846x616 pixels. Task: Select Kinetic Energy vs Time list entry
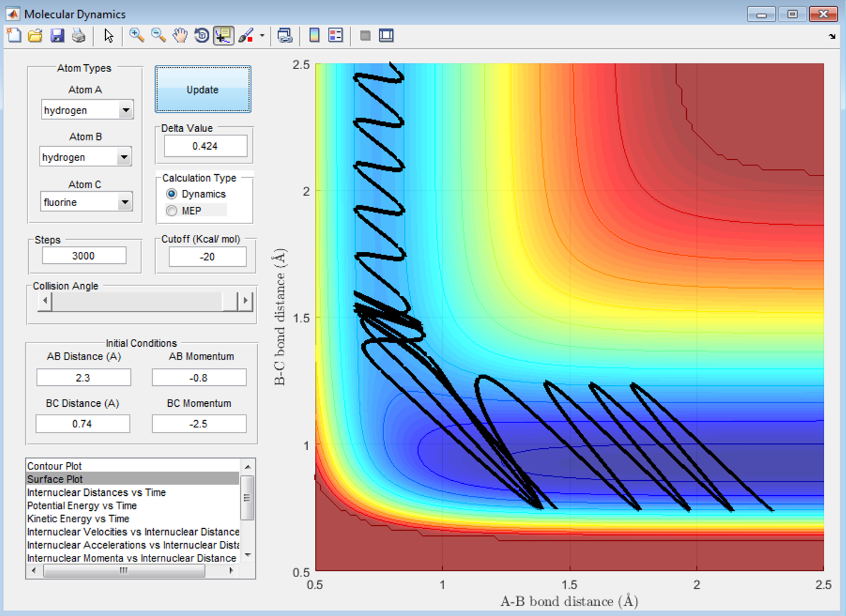(x=78, y=519)
